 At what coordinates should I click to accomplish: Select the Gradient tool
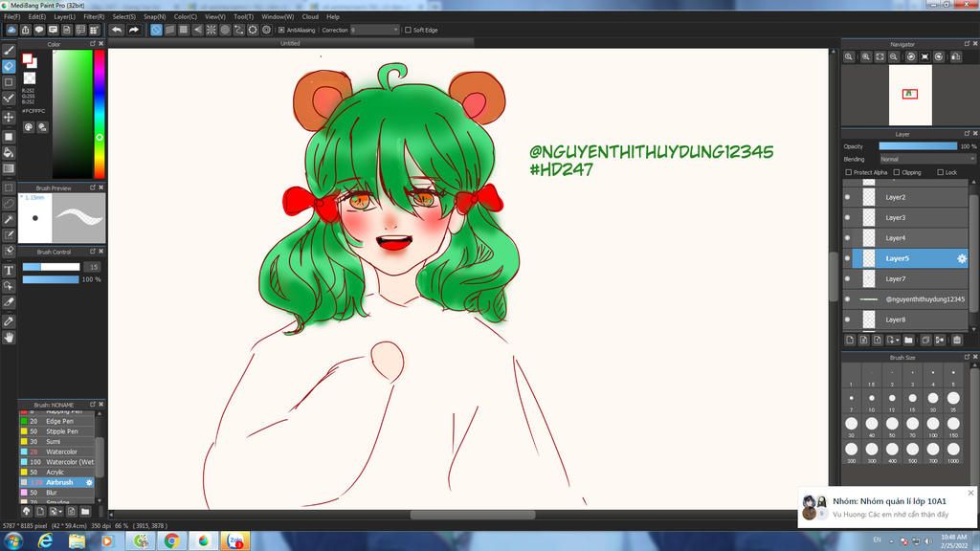[x=9, y=168]
